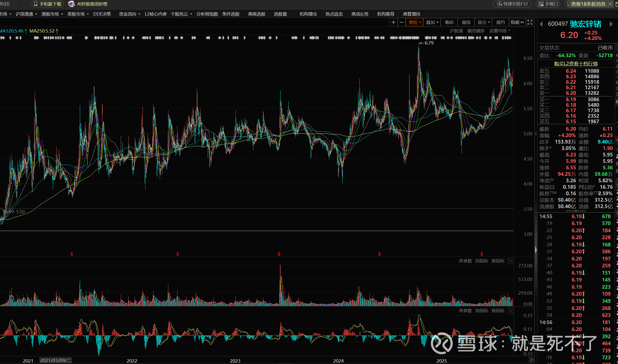Open 机构增仓 menu item
The width and height of the screenshot is (618, 364).
click(x=308, y=14)
